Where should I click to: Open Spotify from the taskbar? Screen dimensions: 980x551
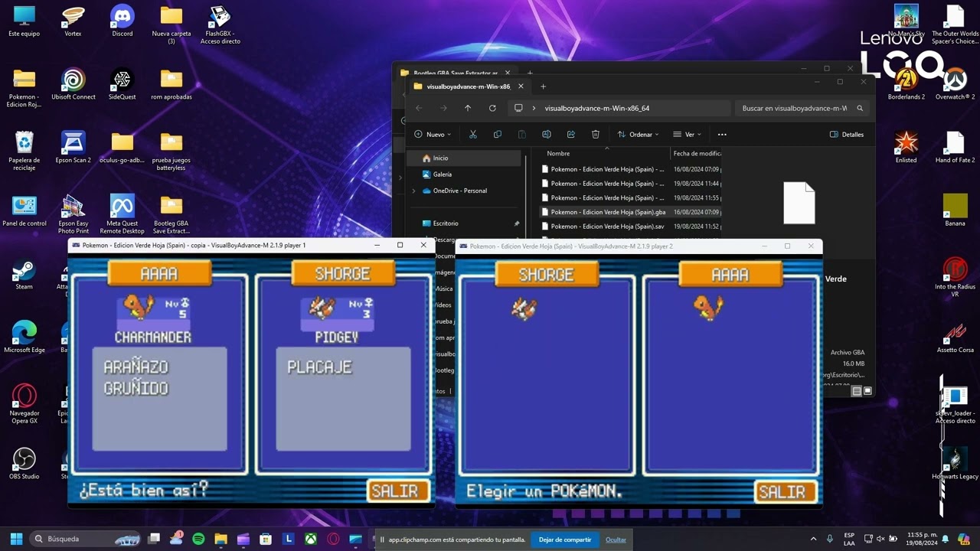198,539
